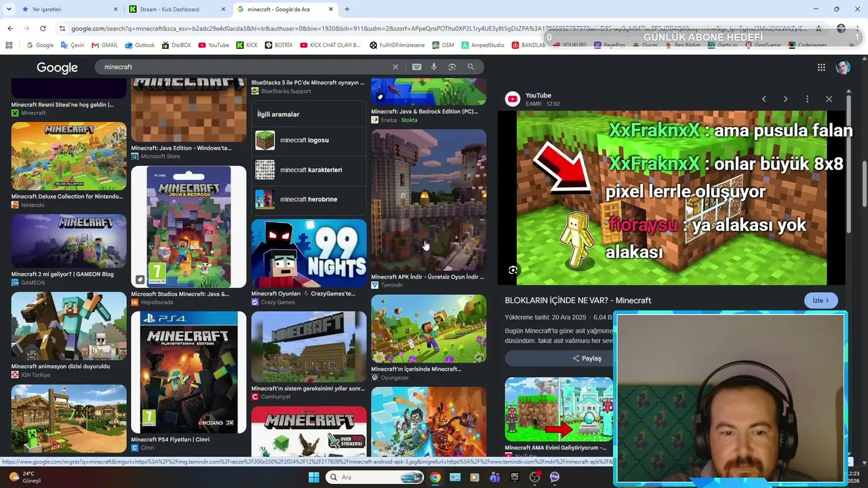This screenshot has width=868, height=488.
Task: Open a new browser tab
Action: click(347, 9)
